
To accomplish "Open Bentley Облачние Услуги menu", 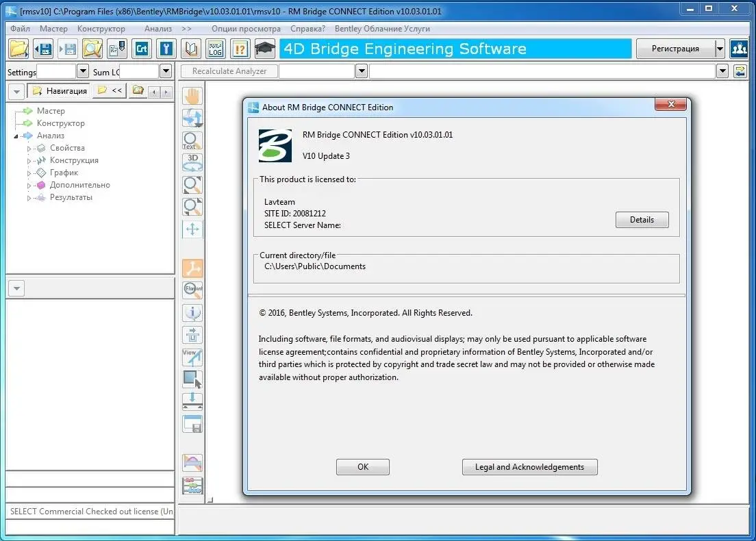I will 382,29.
